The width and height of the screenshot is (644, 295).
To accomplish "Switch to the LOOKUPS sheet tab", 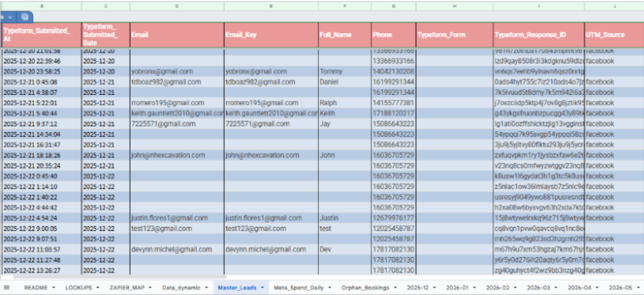I will pyautogui.click(x=79, y=287).
